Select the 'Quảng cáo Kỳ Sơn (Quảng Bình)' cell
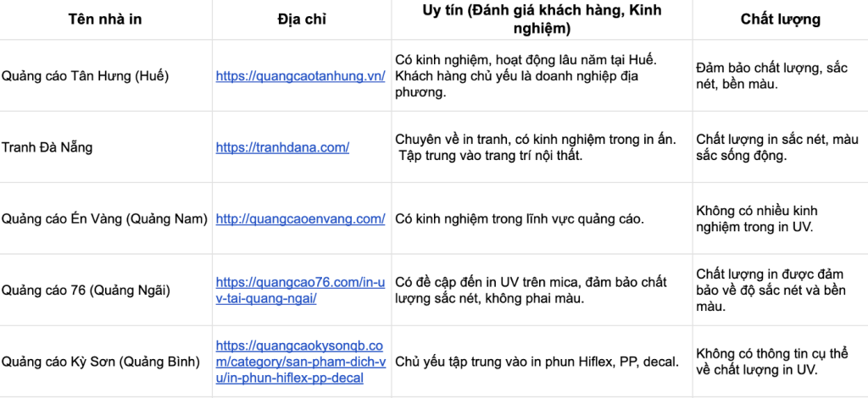Screen dimensions: 868x398 tap(106, 362)
